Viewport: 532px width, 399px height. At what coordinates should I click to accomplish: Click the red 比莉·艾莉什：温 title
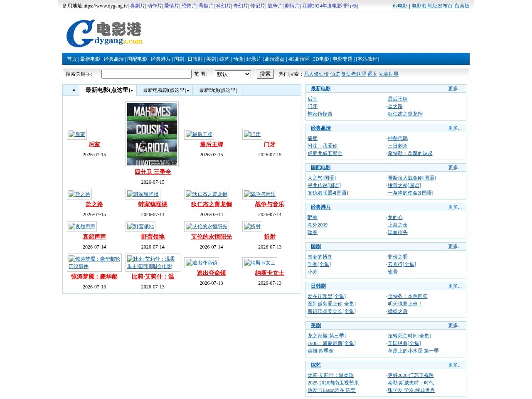153,276
